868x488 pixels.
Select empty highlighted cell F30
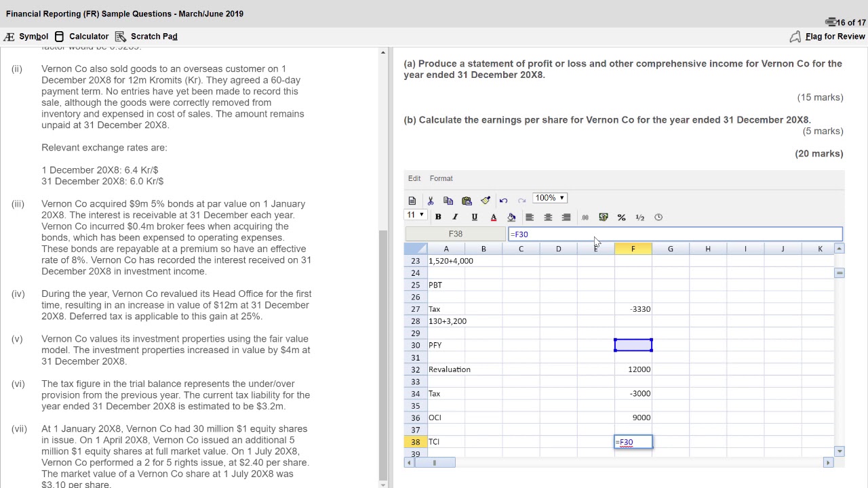633,345
